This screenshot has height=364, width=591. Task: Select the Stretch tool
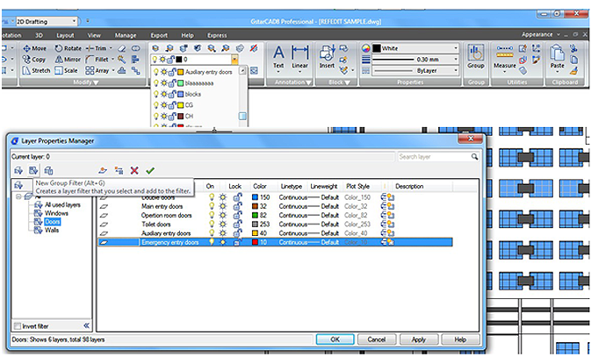pyautogui.click(x=36, y=70)
